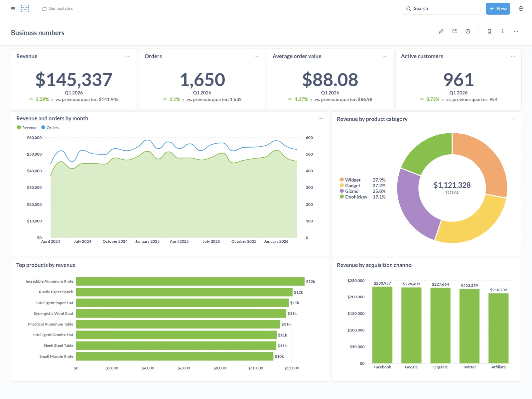This screenshot has width=532, height=399.
Task: Click the Rustic Paper Bench bar
Action: click(184, 292)
